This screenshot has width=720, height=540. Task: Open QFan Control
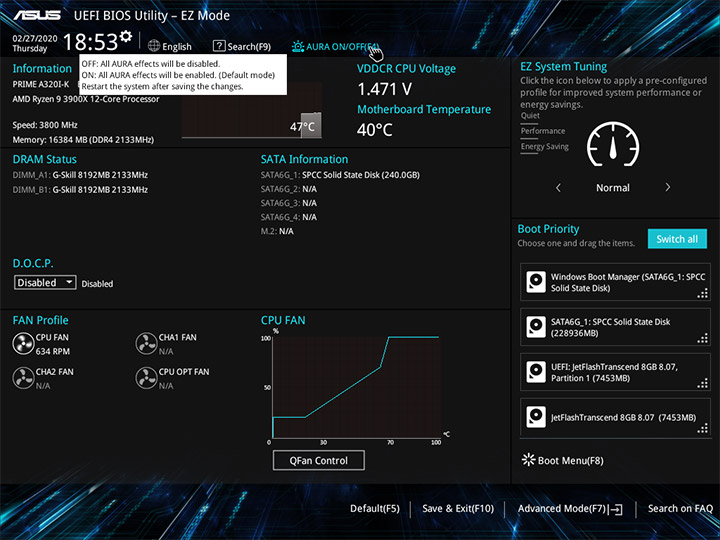coord(319,460)
